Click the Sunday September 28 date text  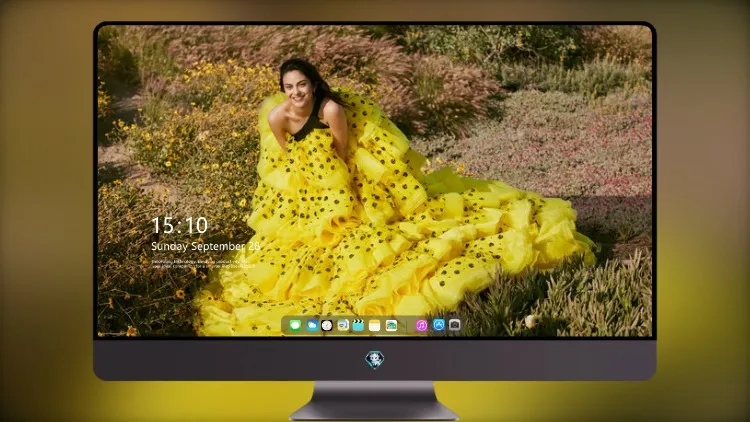(x=206, y=246)
